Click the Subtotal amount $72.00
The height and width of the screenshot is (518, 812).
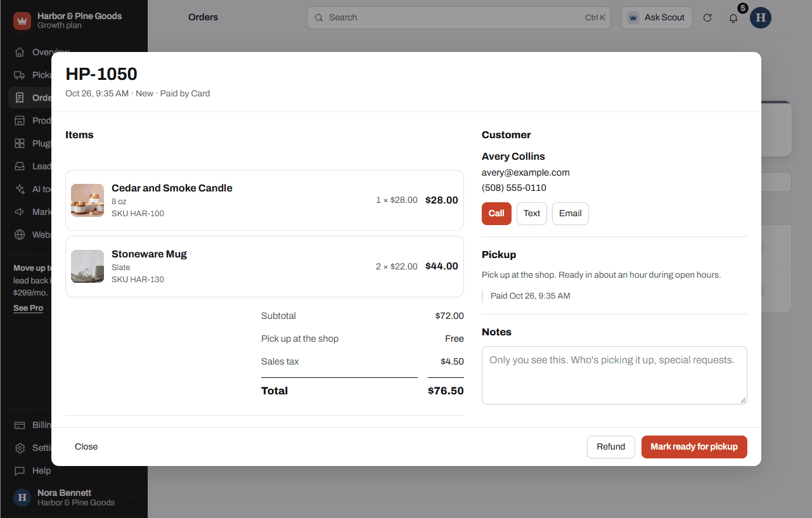[449, 316]
